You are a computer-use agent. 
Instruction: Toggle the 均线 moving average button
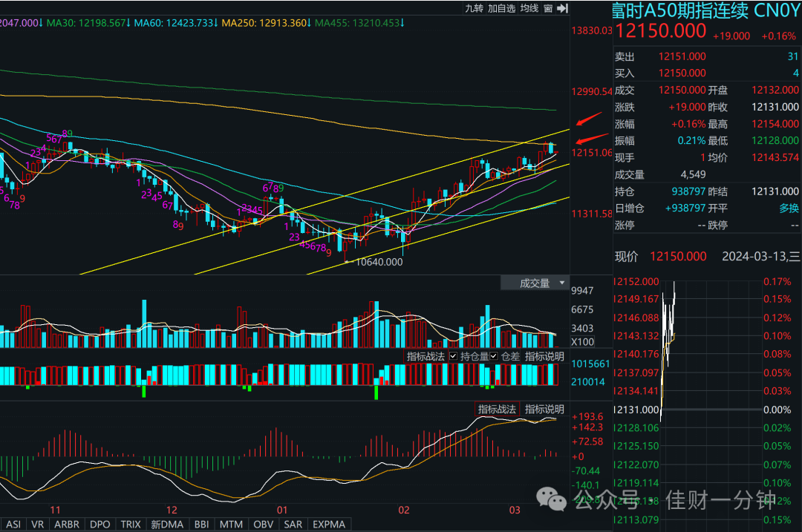tap(529, 8)
